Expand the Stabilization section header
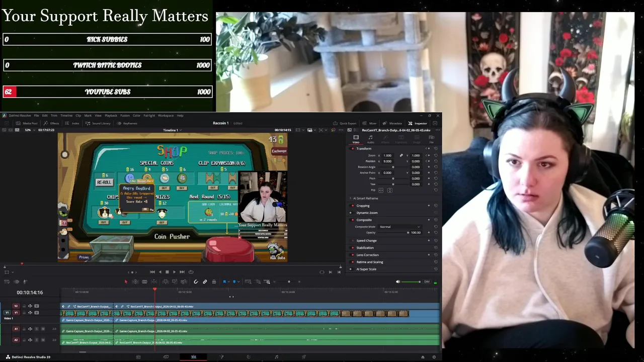 (x=365, y=248)
